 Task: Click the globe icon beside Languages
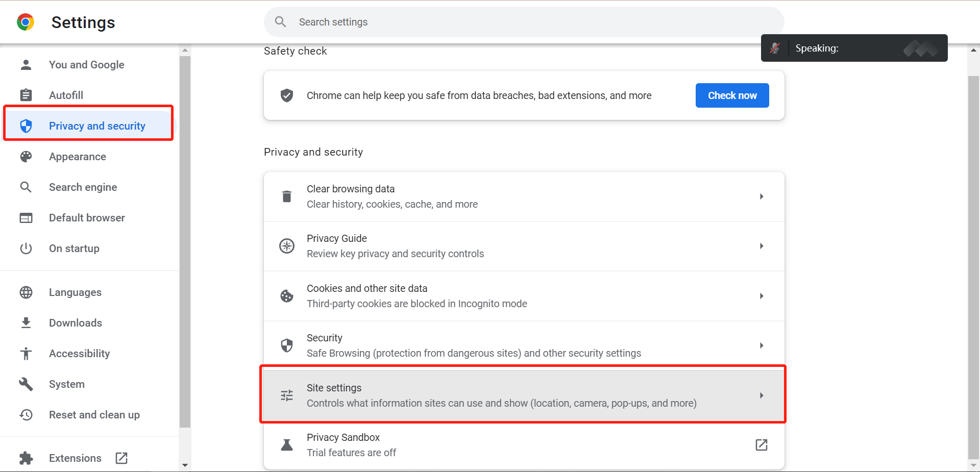tap(26, 292)
